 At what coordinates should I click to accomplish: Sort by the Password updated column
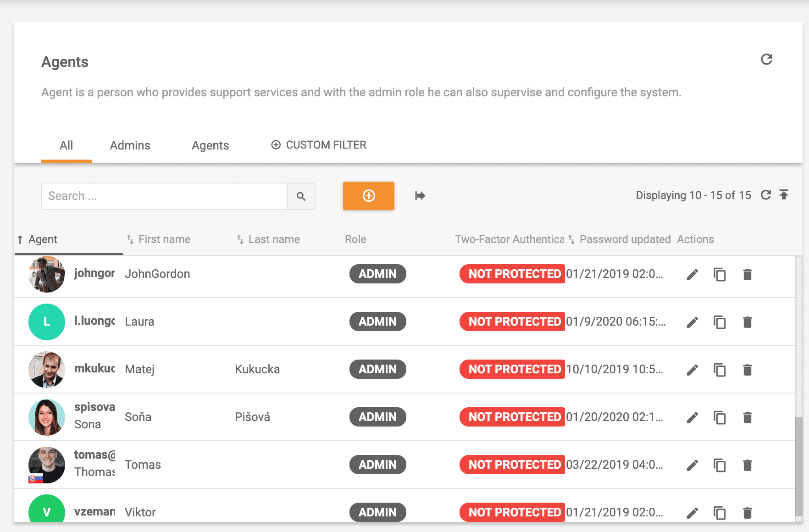point(624,239)
